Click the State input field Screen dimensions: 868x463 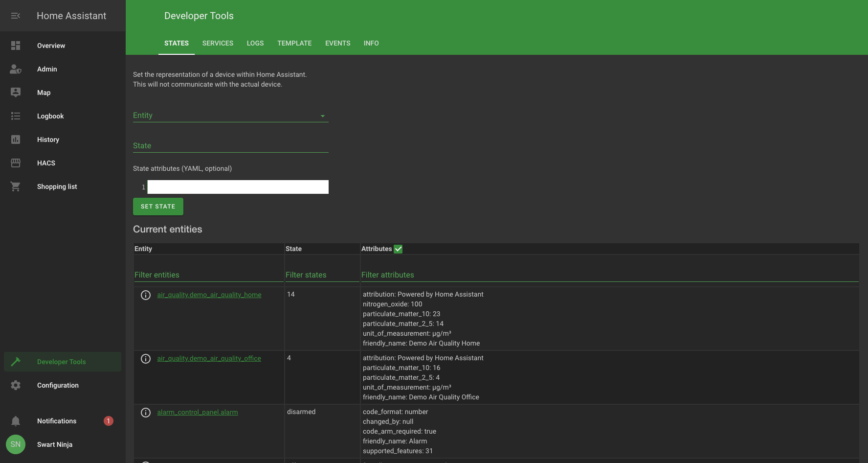230,146
